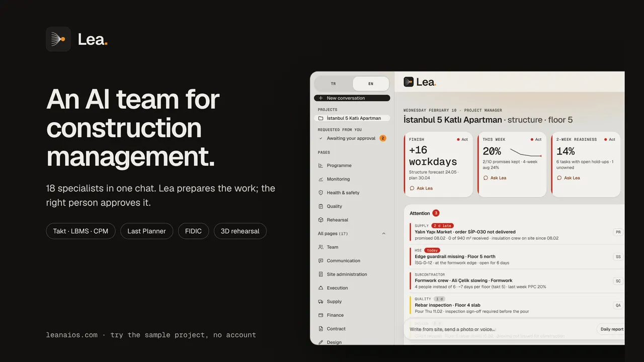Switch language to TR

tap(333, 83)
